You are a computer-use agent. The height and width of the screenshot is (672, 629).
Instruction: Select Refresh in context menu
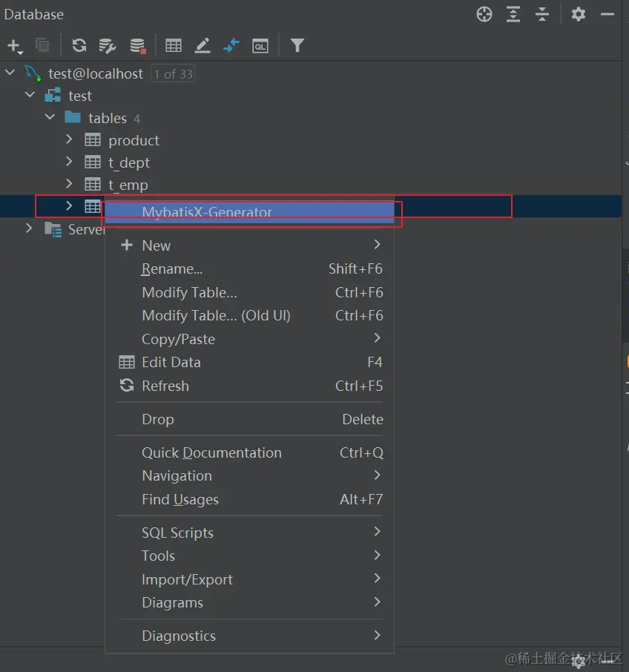coord(249,386)
